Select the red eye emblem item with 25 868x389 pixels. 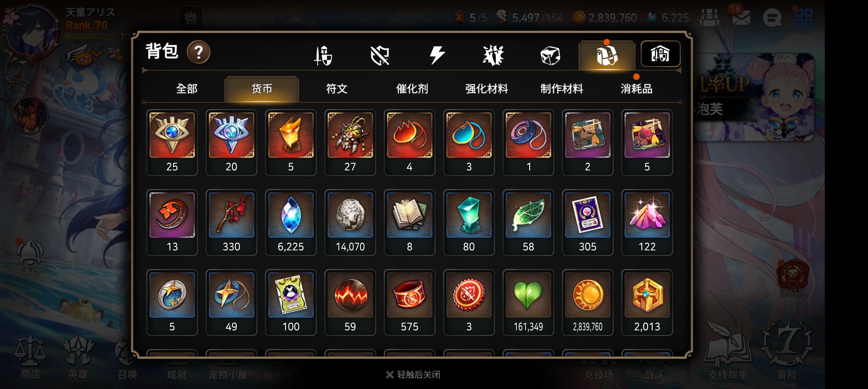172,143
